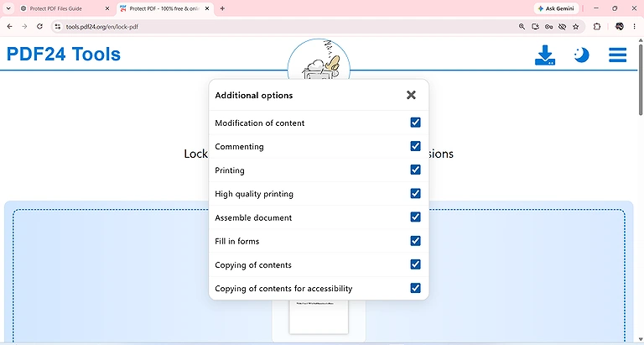Close the Additional options dialog

[x=411, y=95]
